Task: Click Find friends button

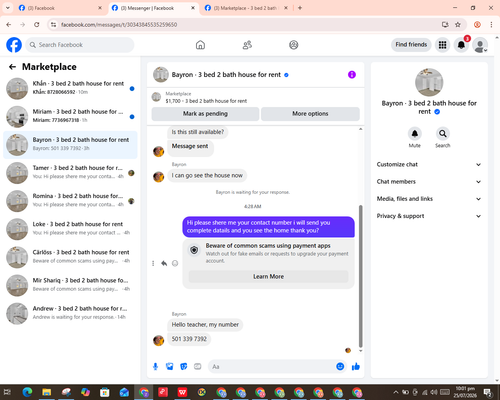Action: [x=411, y=45]
